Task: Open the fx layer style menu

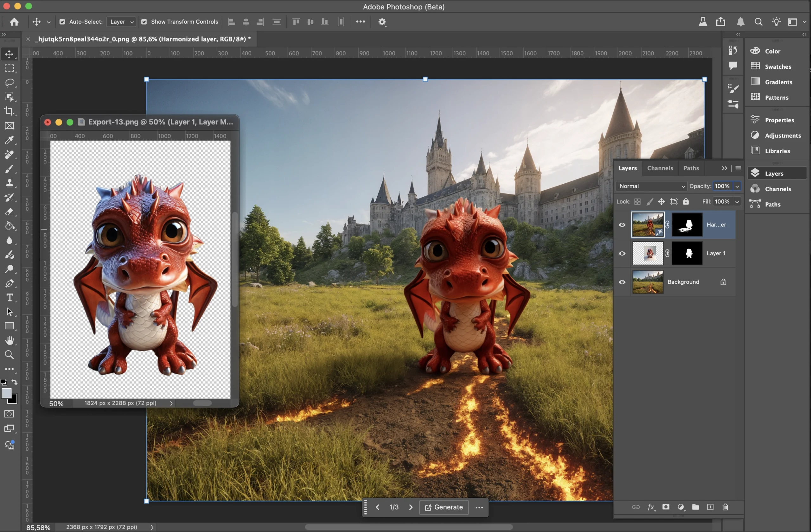Action: [x=651, y=507]
